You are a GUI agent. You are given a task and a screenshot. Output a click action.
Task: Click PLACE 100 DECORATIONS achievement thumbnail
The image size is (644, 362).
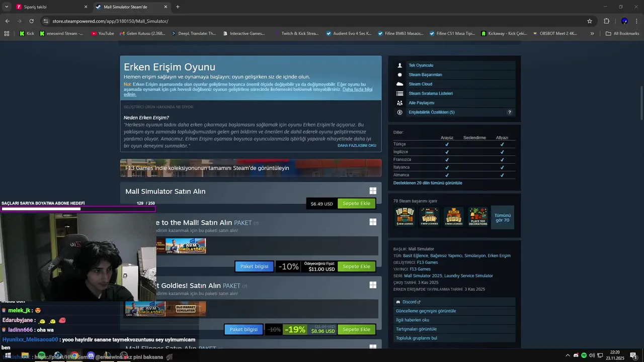(478, 217)
